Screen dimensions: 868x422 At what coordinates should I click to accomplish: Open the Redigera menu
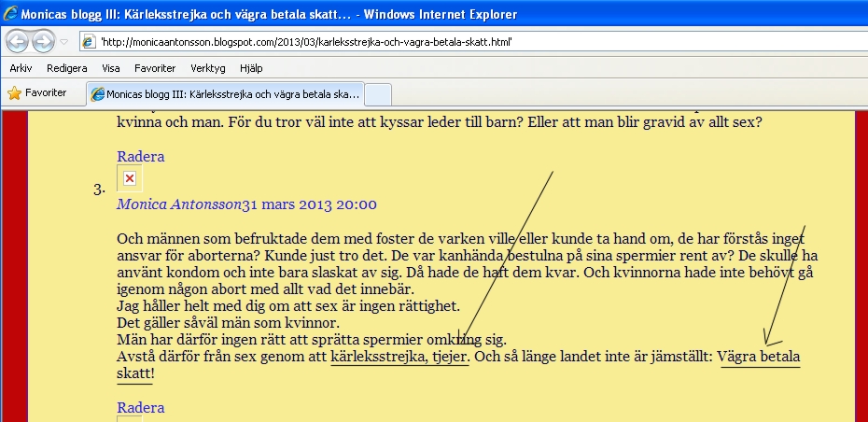(x=67, y=68)
